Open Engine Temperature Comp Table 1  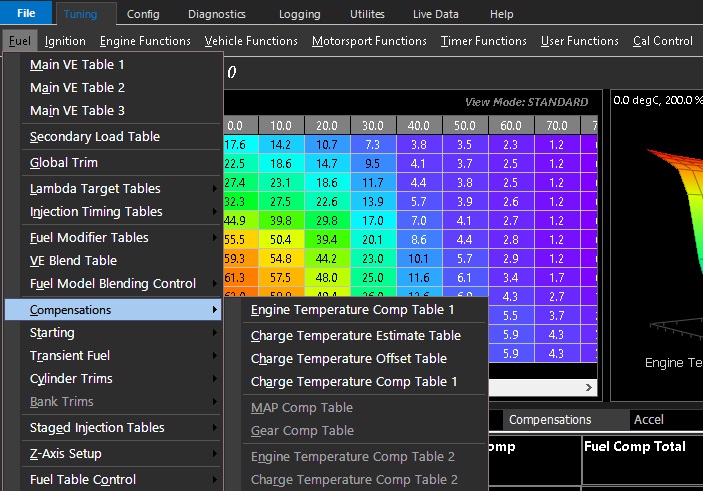click(354, 310)
